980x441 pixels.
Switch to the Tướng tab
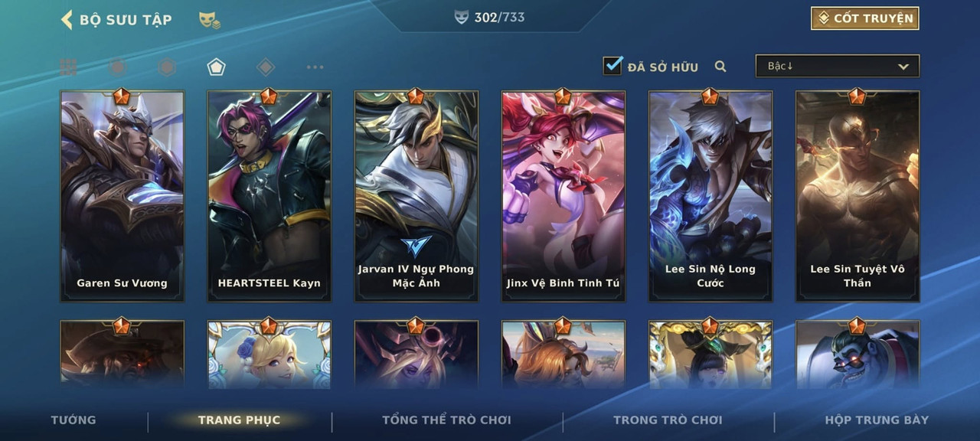[73, 420]
